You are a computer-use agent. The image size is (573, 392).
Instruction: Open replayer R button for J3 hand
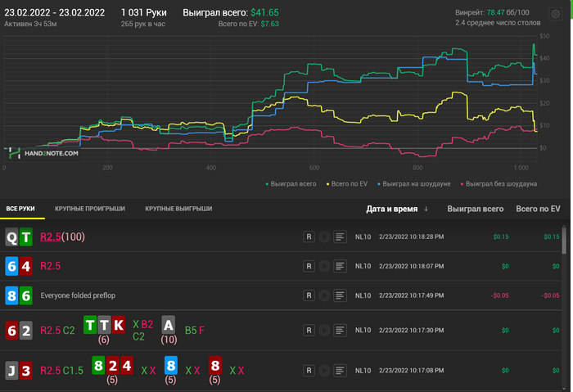tap(309, 371)
